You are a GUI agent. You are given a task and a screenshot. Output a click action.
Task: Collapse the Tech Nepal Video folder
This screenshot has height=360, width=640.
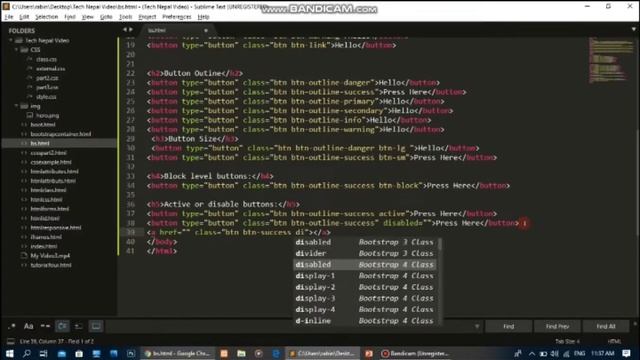click(11, 40)
